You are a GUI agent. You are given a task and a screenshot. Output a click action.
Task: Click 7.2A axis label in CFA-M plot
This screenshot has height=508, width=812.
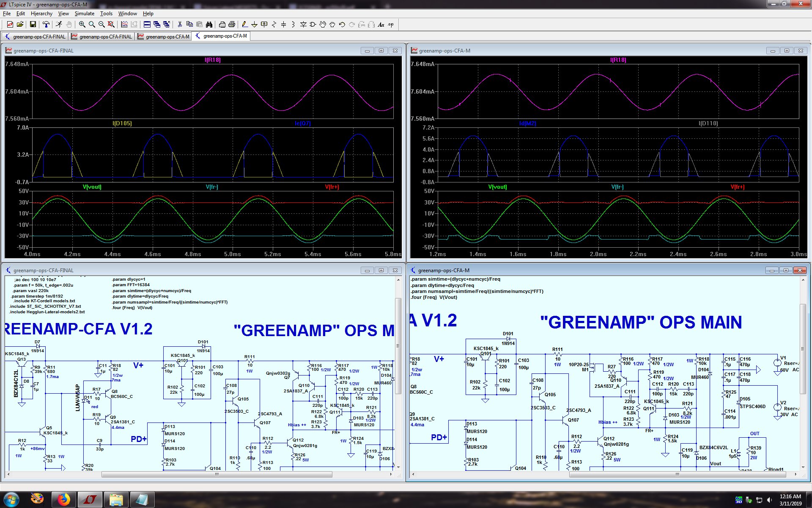[x=428, y=127]
